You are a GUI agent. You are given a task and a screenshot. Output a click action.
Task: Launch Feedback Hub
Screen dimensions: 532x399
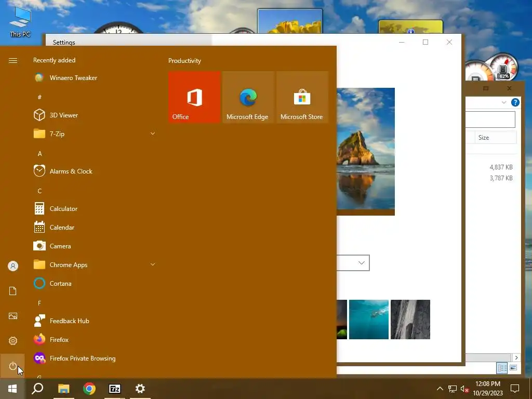coord(95,321)
